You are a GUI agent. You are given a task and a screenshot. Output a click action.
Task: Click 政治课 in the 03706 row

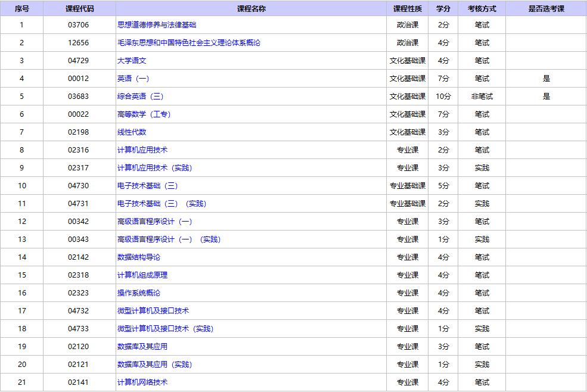click(x=407, y=24)
